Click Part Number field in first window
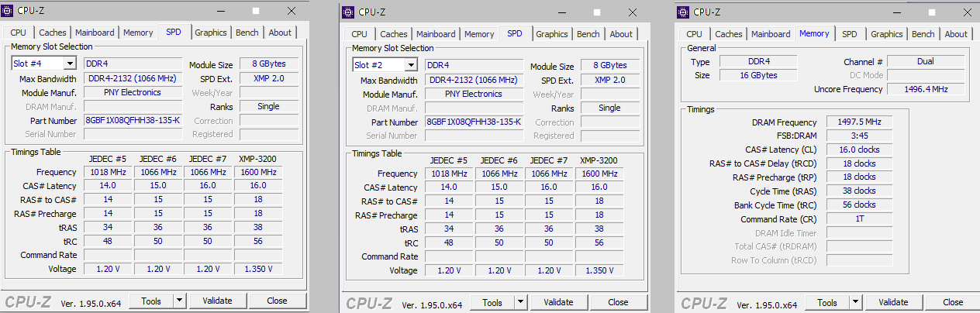 coord(133,120)
